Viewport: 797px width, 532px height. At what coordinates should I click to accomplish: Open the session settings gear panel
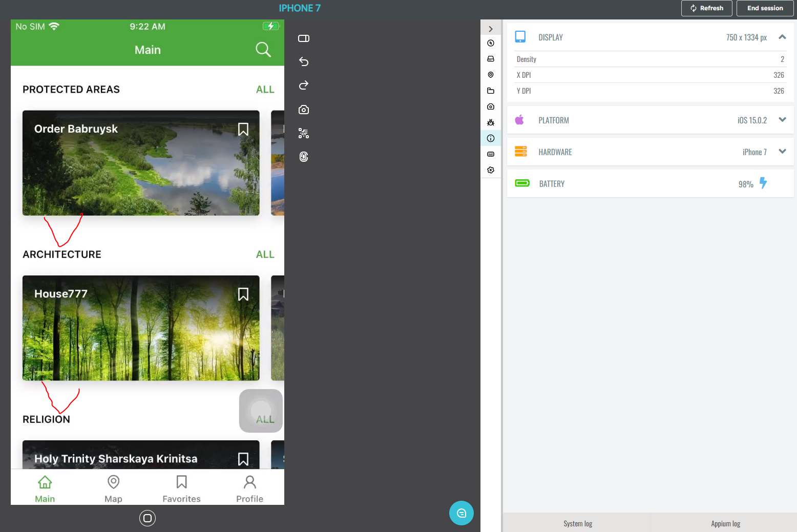[x=491, y=169]
